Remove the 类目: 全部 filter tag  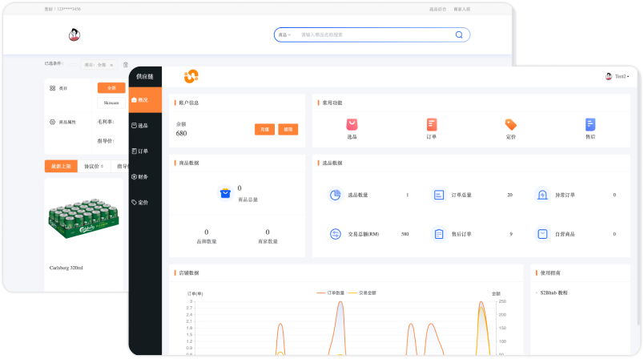click(111, 64)
